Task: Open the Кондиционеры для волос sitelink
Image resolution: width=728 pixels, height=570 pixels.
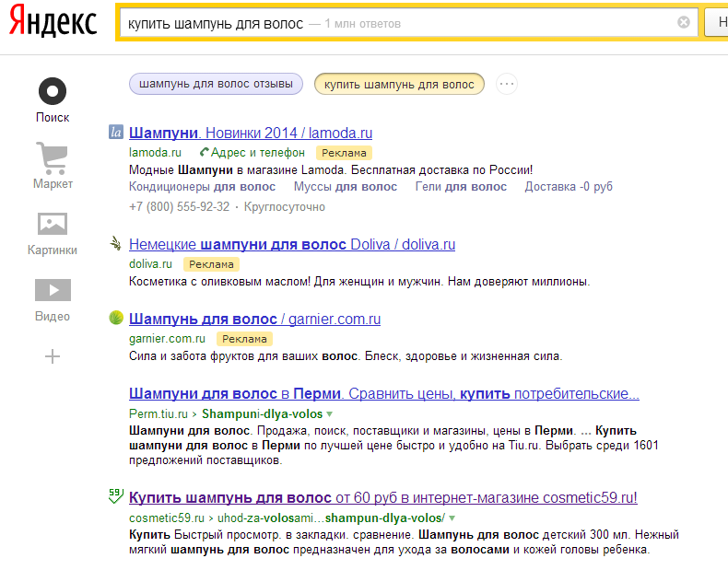Action: (x=202, y=187)
